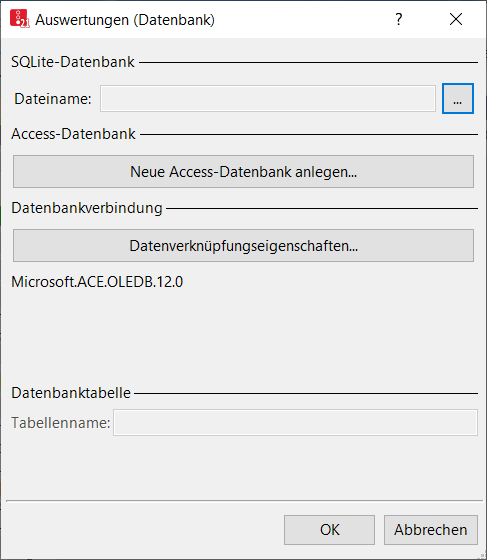Cancel with the Abbrechen button
This screenshot has height=560, width=487.
click(x=431, y=530)
